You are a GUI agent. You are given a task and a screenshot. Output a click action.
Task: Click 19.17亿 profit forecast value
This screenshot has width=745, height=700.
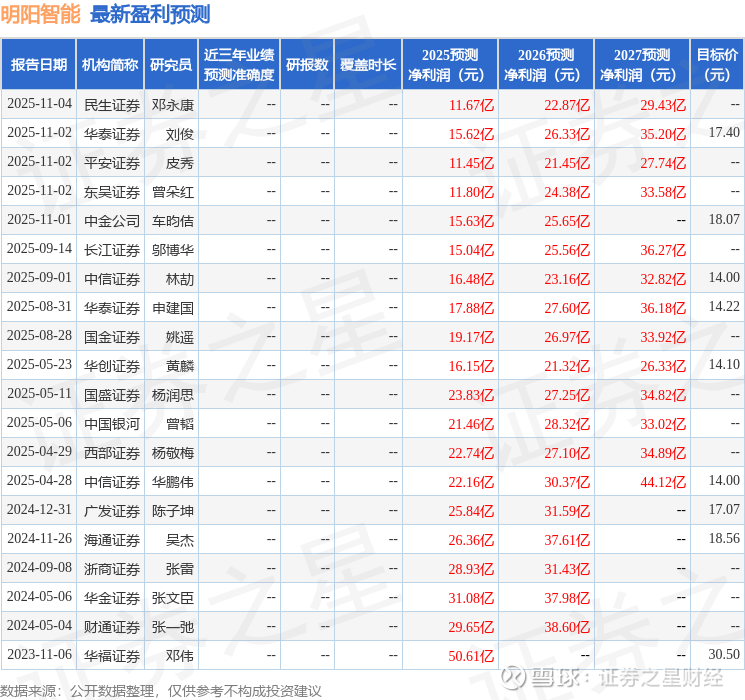pyautogui.click(x=471, y=337)
